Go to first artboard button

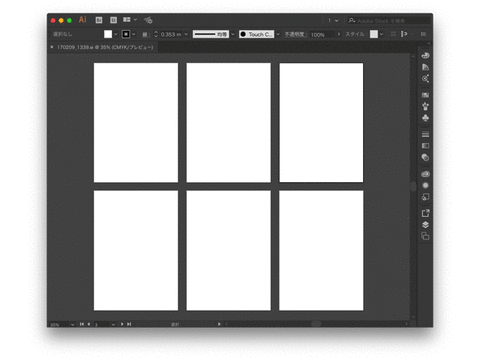(x=82, y=324)
